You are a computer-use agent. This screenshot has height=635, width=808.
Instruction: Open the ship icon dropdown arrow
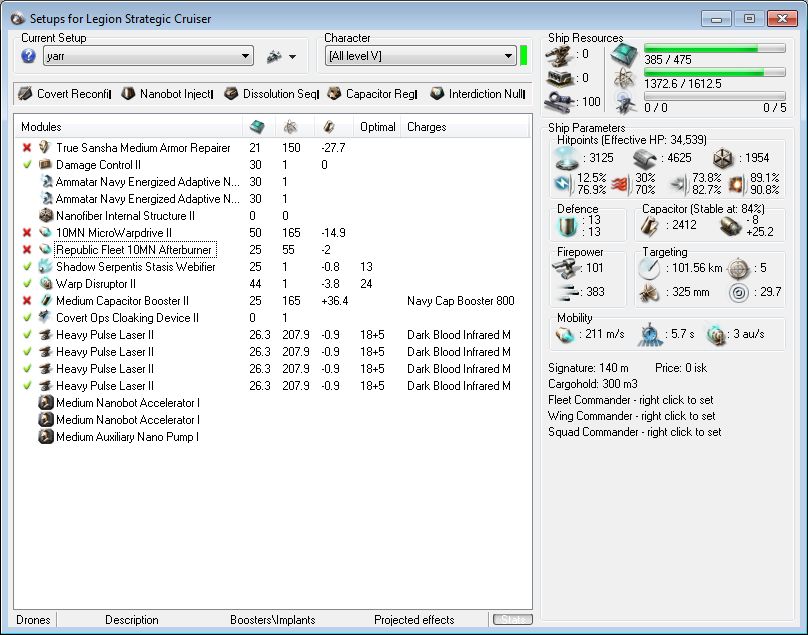tap(292, 58)
